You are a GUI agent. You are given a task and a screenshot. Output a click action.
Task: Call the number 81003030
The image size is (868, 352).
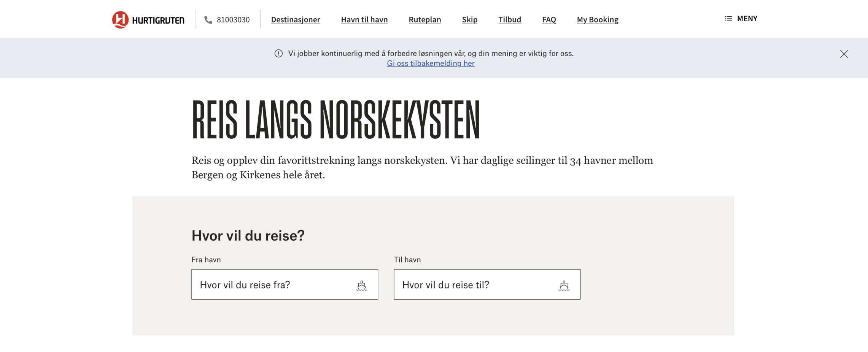(233, 20)
